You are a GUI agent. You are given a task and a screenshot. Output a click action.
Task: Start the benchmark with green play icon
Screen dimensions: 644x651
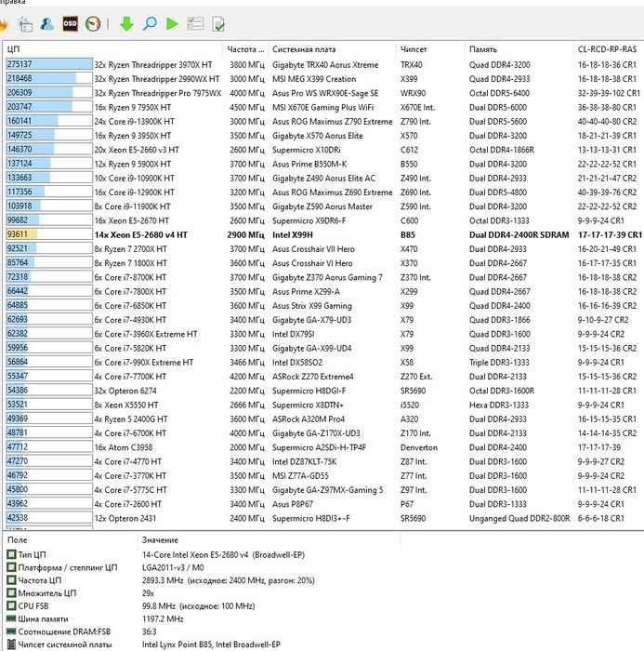click(x=172, y=23)
